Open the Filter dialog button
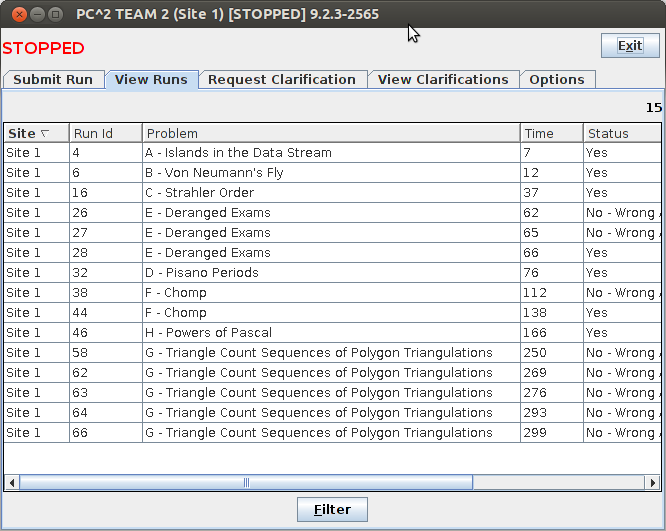 coord(332,509)
